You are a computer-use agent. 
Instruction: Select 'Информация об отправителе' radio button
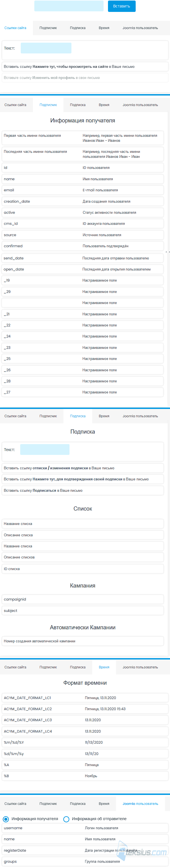66,819
